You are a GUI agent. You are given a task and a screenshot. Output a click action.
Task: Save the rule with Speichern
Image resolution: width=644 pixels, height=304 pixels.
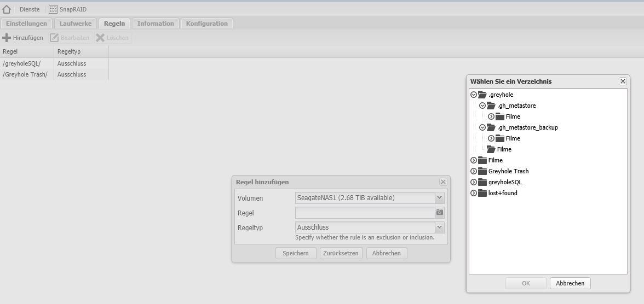point(296,253)
